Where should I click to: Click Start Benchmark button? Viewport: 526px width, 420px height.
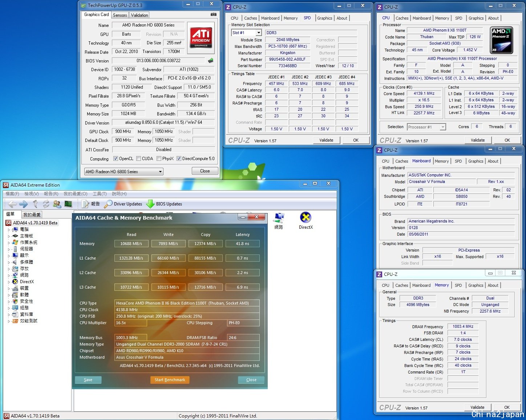pyautogui.click(x=170, y=380)
